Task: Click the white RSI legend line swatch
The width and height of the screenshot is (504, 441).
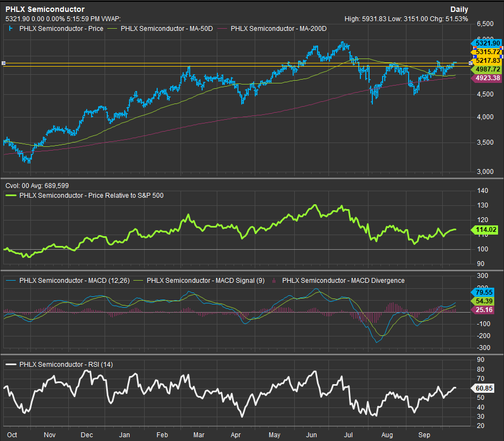Action: (x=11, y=365)
